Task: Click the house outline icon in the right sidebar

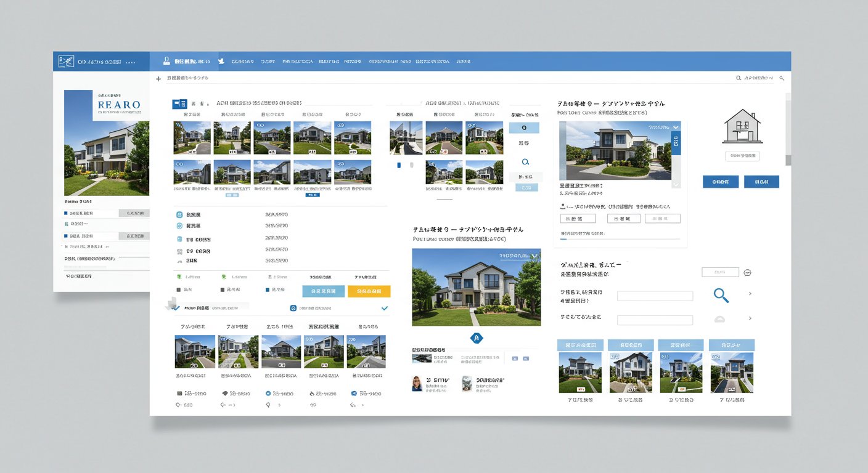Action: (x=742, y=127)
